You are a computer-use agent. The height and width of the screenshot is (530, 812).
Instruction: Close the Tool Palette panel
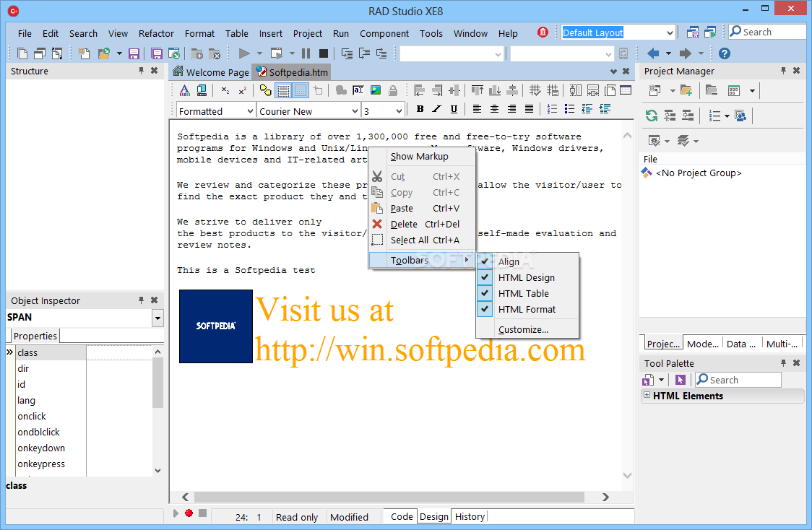pos(796,362)
